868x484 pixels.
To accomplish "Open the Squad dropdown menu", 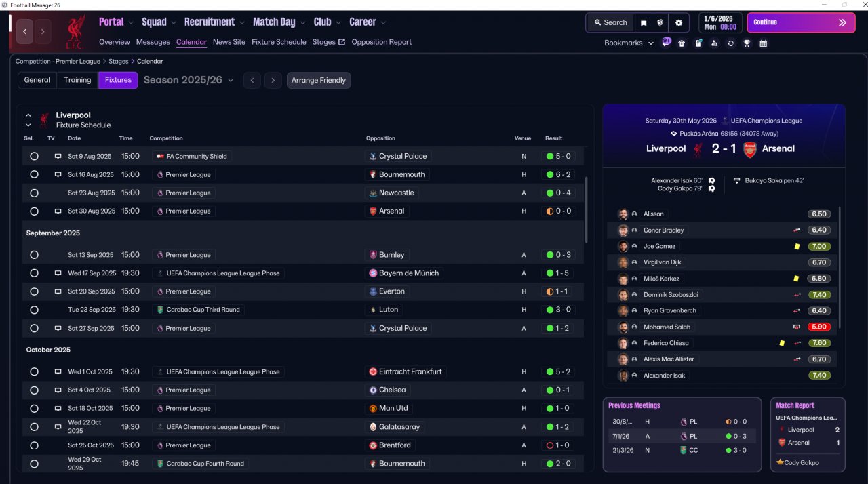I will (x=159, y=22).
